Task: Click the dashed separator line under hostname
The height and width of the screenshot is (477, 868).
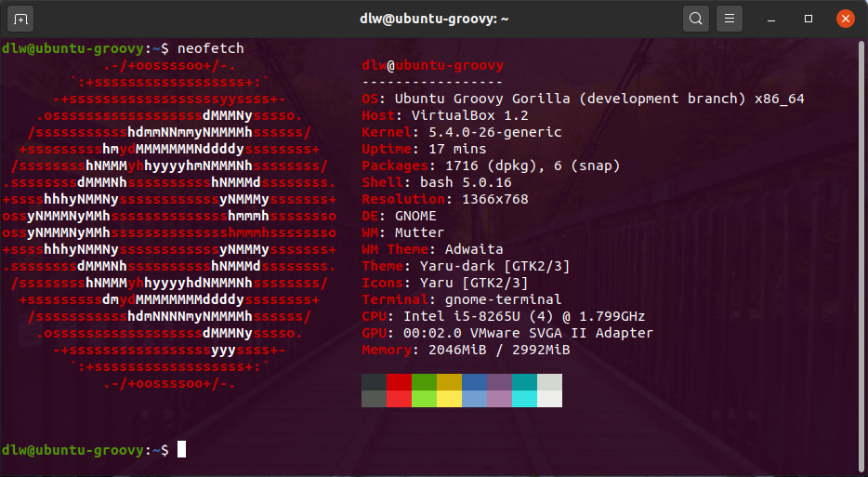Action: coord(432,82)
